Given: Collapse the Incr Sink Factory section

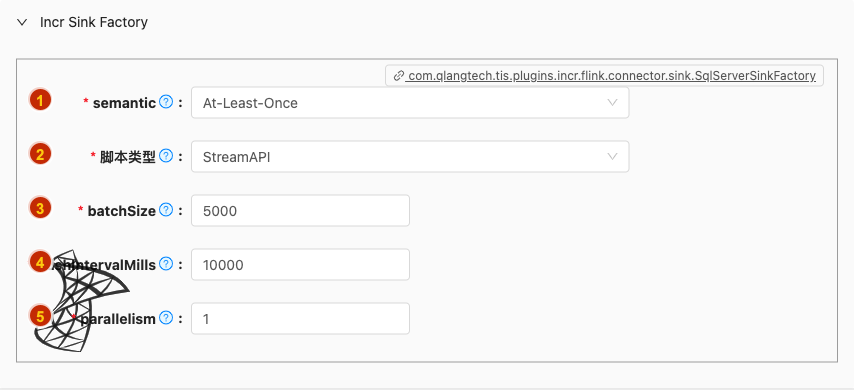Looking at the screenshot, I should (22, 22).
